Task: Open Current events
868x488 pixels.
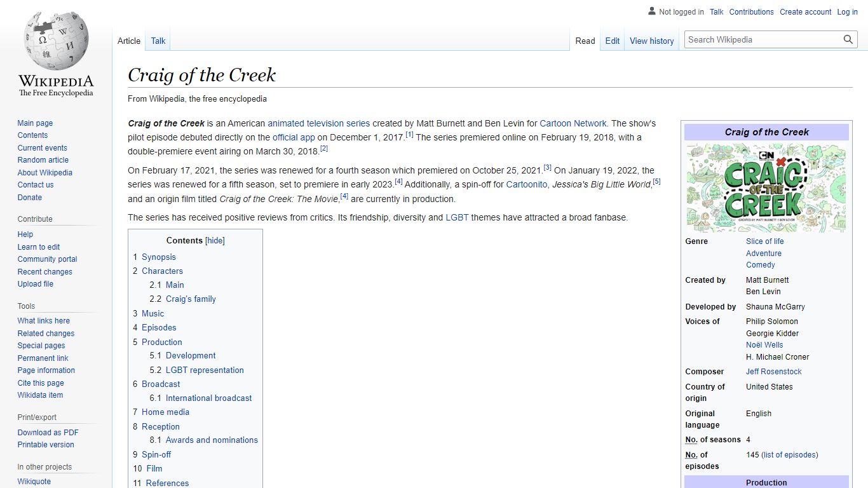Action: [x=42, y=148]
